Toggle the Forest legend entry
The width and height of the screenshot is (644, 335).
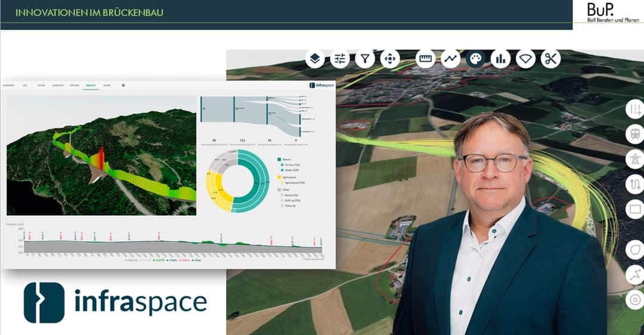[290, 165]
